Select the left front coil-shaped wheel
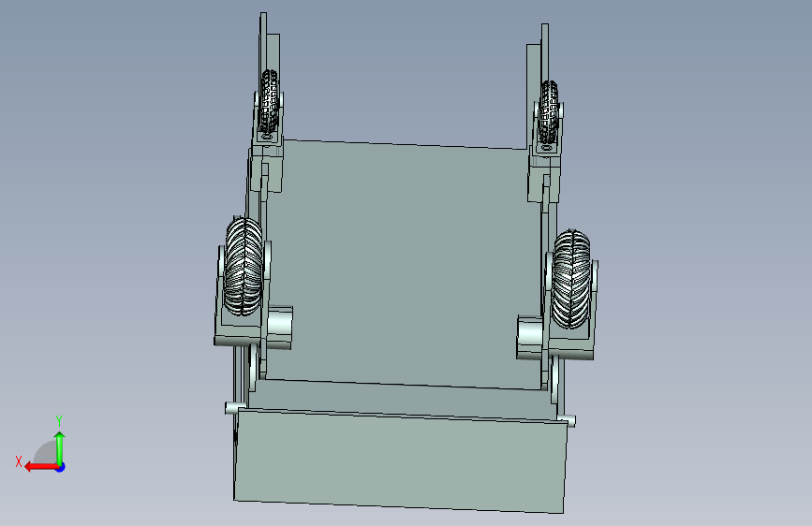Screen dimensions: 812x526 tap(244, 266)
